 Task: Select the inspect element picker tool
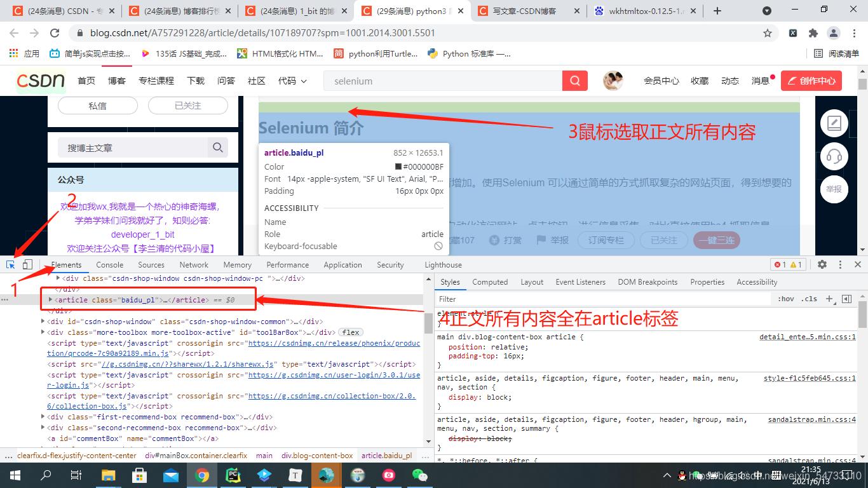pos(10,264)
